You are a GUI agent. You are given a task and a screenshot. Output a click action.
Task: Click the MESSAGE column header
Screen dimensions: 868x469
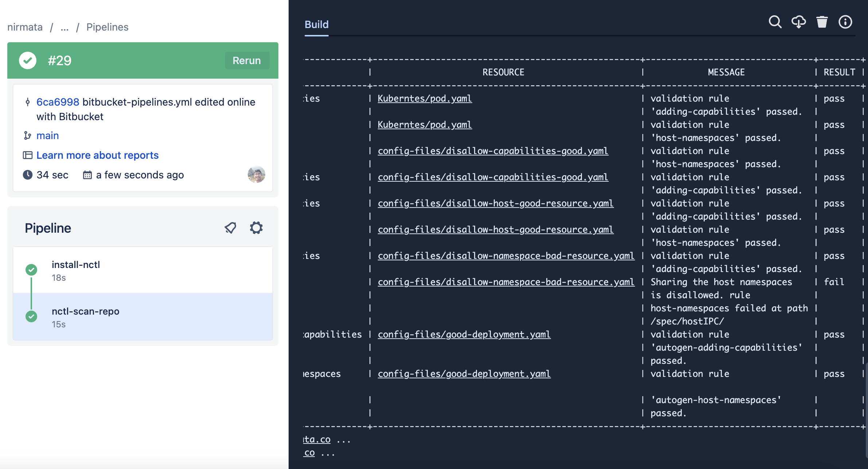coord(726,72)
